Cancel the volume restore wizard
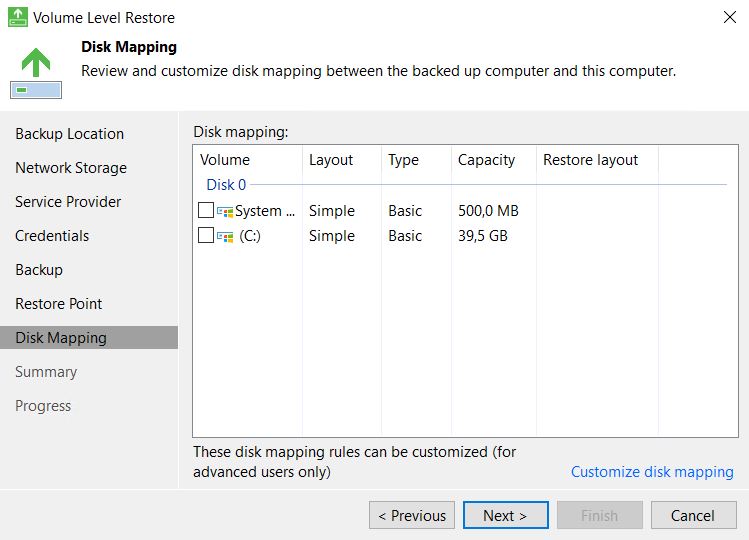This screenshot has width=749, height=540. [x=694, y=515]
